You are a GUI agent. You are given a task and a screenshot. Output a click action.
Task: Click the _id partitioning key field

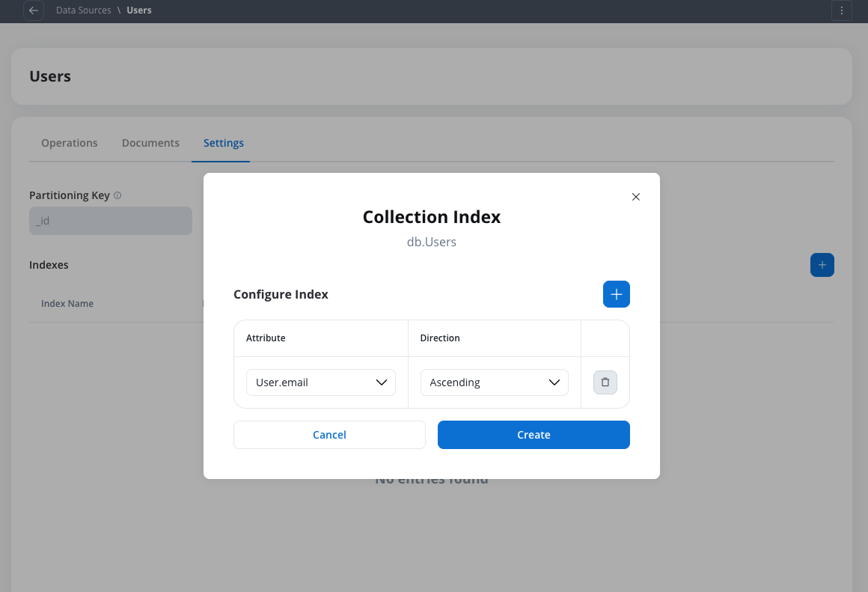(110, 221)
